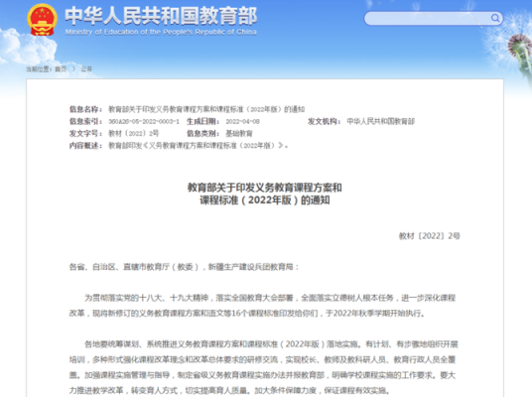Click the search magnifier icon
The width and height of the screenshot is (532, 397).
click(495, 18)
